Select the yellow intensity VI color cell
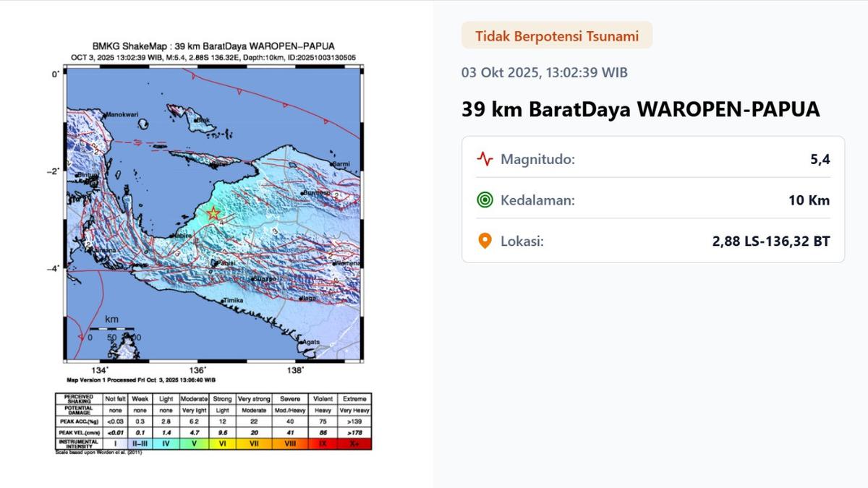This screenshot has height=488, width=868. pyautogui.click(x=222, y=443)
